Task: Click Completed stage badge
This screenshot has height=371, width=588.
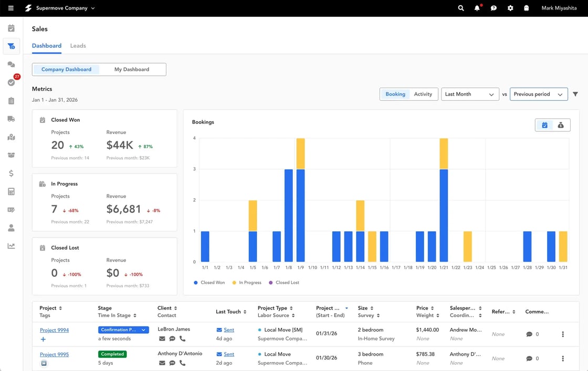Action: pos(112,354)
